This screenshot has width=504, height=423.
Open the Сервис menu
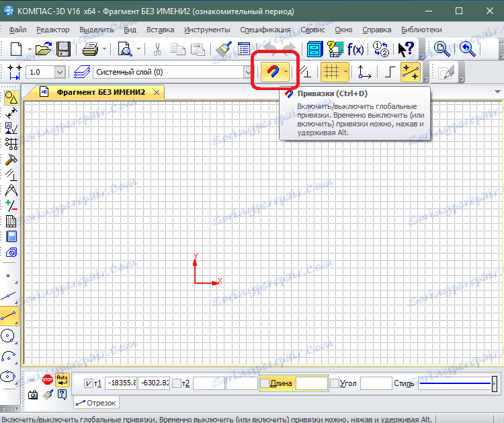312,30
